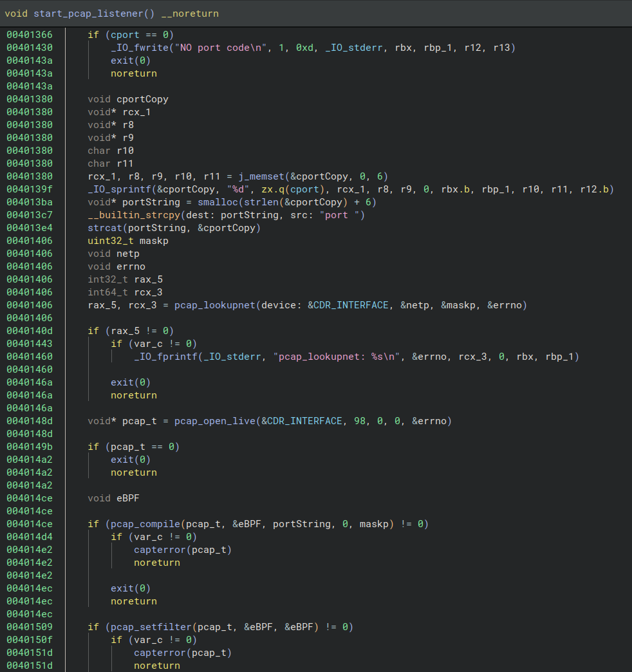The height and width of the screenshot is (672, 632).
Task: Click the "pcap_lookupnet: %s\n" string
Action: [x=337, y=356]
